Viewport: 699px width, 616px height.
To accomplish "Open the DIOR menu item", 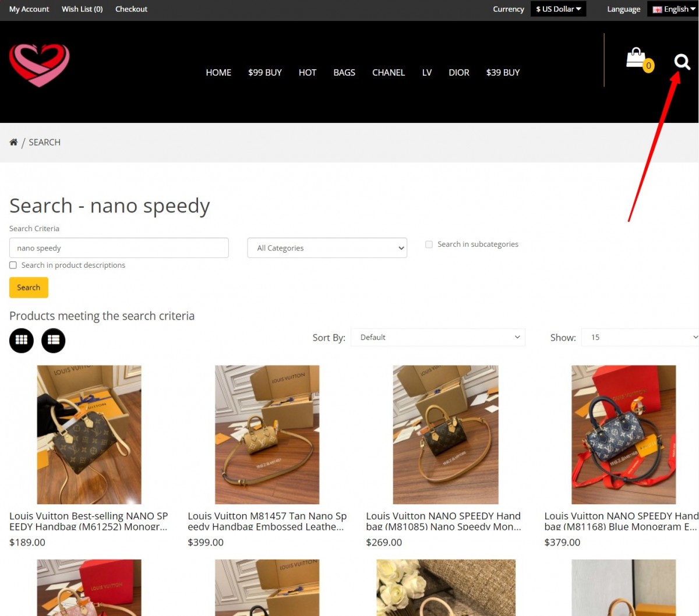I will coord(459,72).
